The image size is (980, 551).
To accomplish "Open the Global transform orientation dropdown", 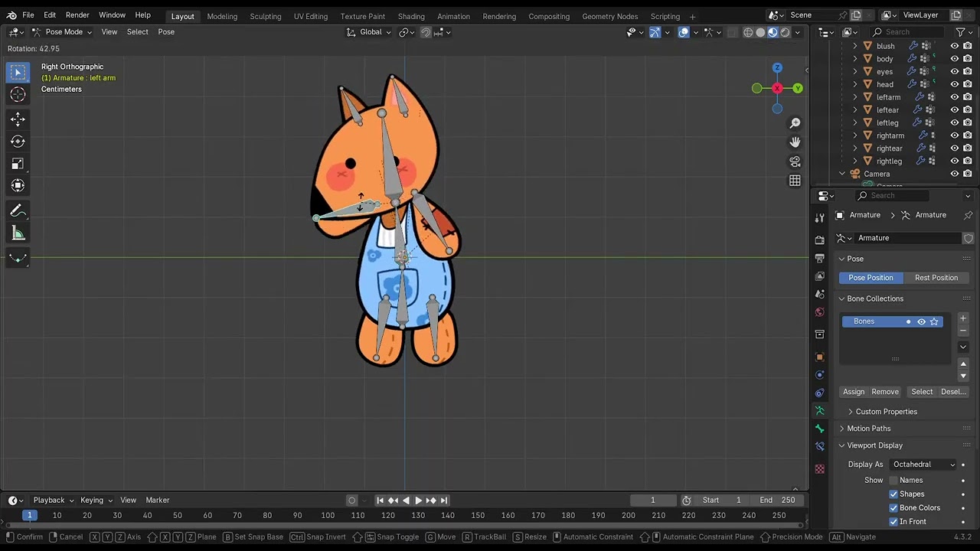I will 368,32.
